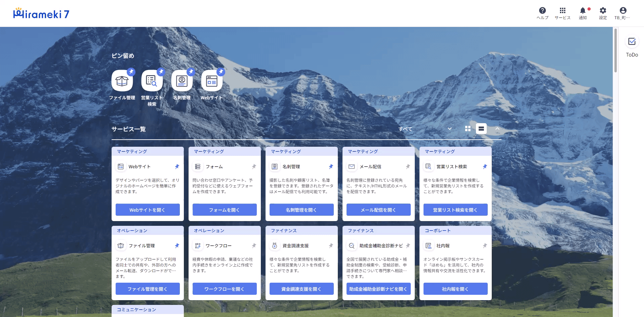The width and height of the screenshot is (644, 317).
Task: Click the Hirameki 7 logo
Action: [41, 13]
